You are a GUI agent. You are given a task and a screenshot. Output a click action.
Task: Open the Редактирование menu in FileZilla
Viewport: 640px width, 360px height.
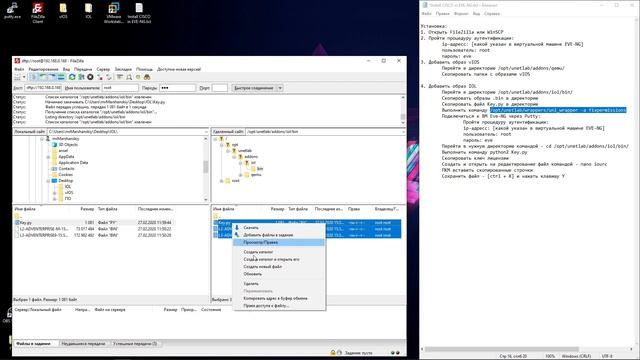43,69
